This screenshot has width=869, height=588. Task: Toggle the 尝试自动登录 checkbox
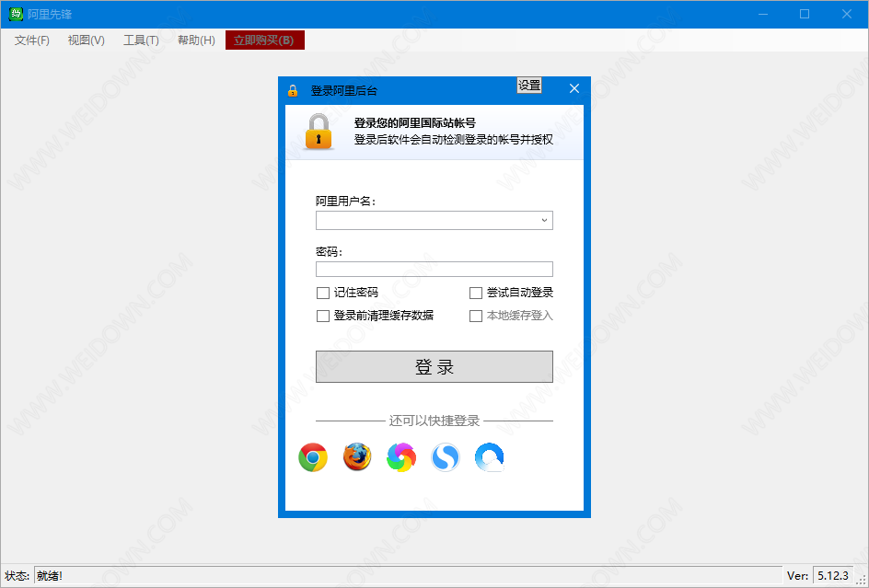click(476, 294)
